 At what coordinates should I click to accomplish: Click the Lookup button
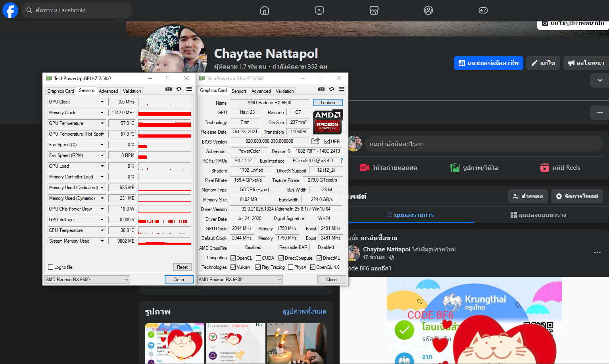pyautogui.click(x=328, y=103)
